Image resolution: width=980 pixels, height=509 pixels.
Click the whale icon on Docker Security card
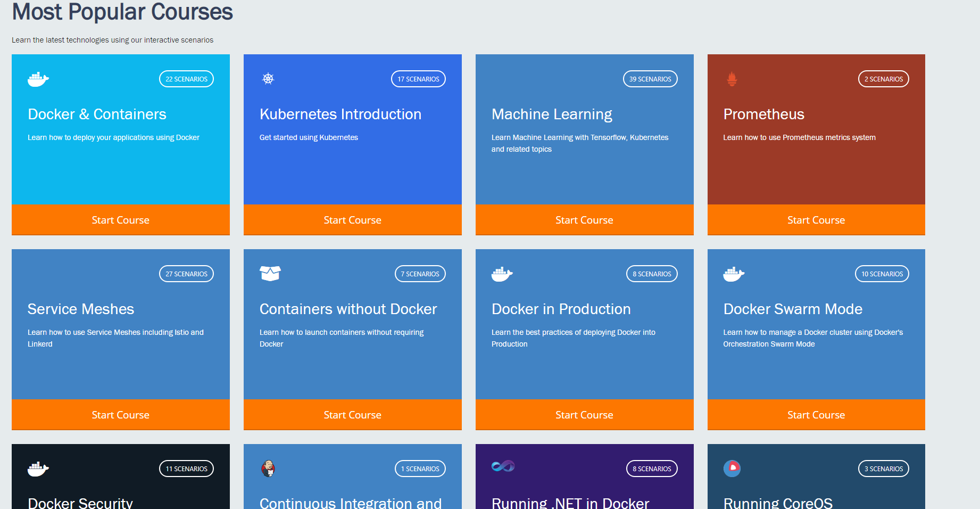[38, 469]
